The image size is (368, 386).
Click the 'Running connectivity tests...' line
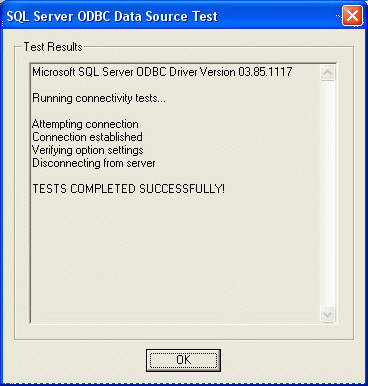coord(99,98)
